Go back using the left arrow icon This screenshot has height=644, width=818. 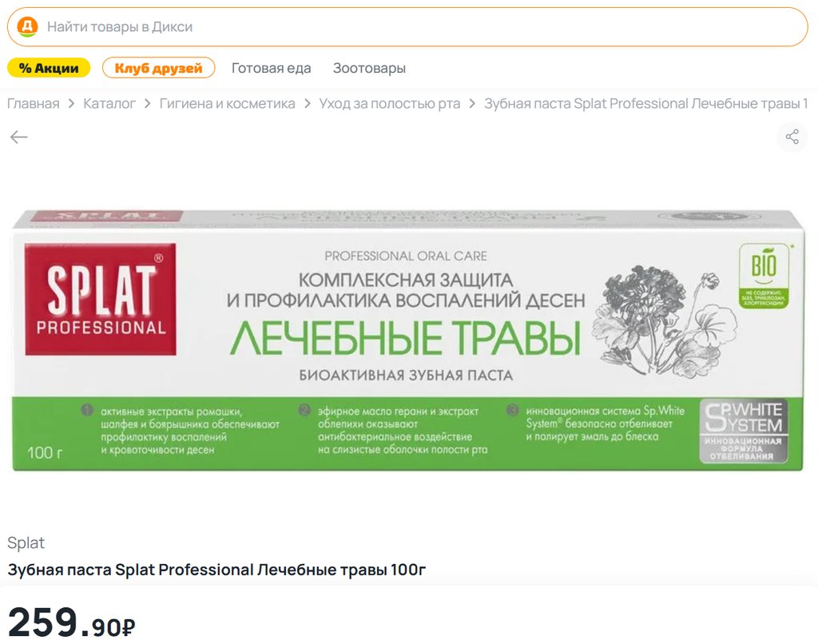19,137
